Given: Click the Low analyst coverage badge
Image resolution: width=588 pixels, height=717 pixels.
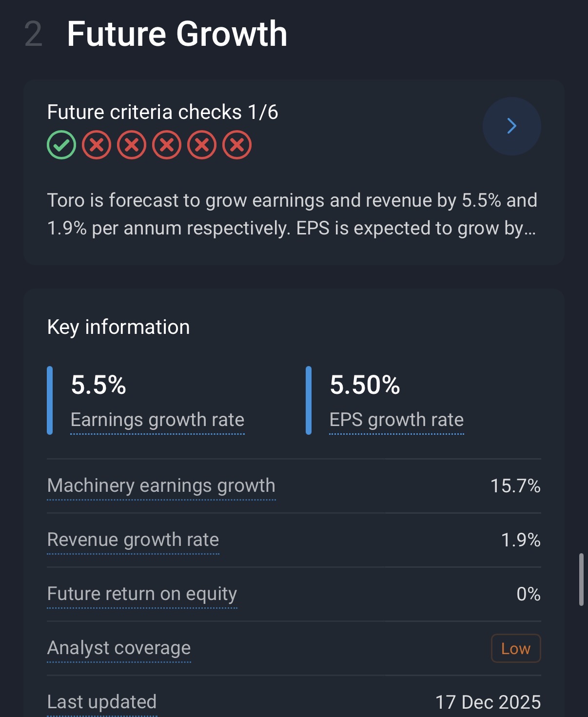Looking at the screenshot, I should coord(515,648).
